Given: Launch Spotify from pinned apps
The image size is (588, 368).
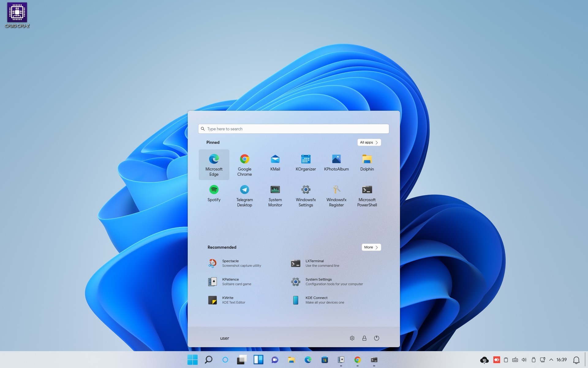Looking at the screenshot, I should click(x=214, y=195).
